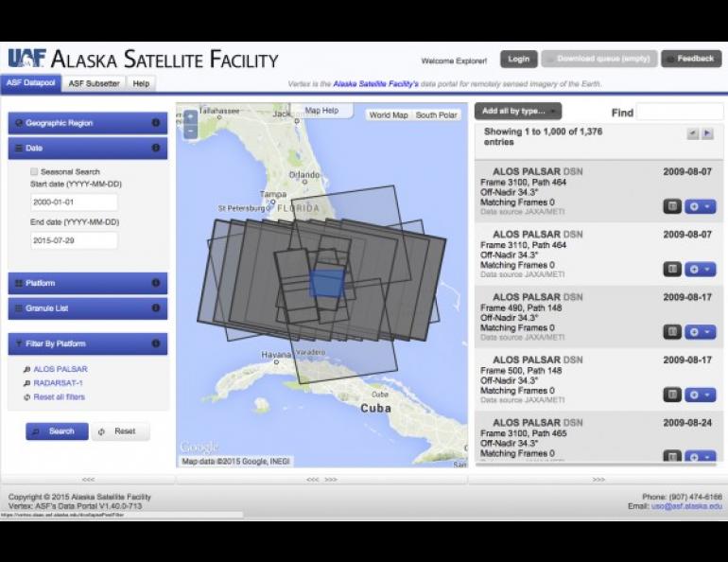Expand the Geographic Region panel
The width and height of the screenshot is (728, 562).
click(x=88, y=123)
